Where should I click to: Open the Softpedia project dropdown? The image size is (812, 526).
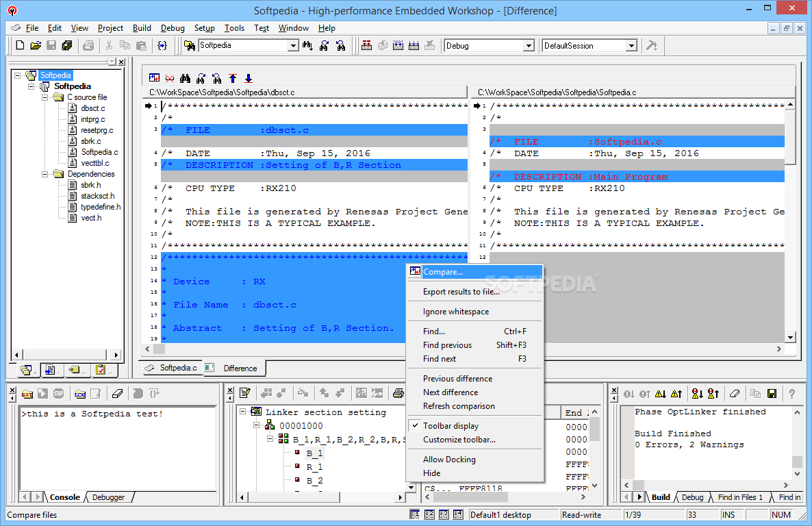pyautogui.click(x=293, y=46)
